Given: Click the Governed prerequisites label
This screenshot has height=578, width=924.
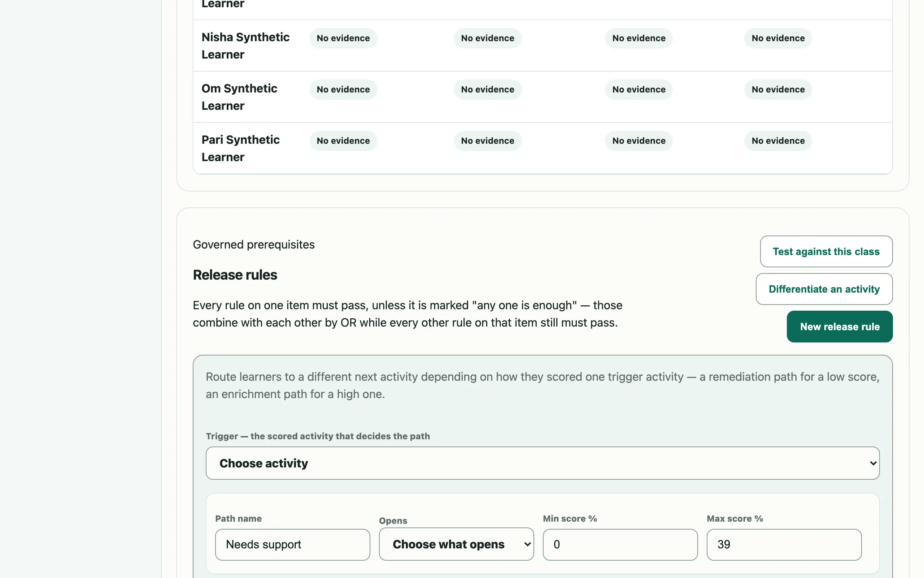Looking at the screenshot, I should coord(253,245).
